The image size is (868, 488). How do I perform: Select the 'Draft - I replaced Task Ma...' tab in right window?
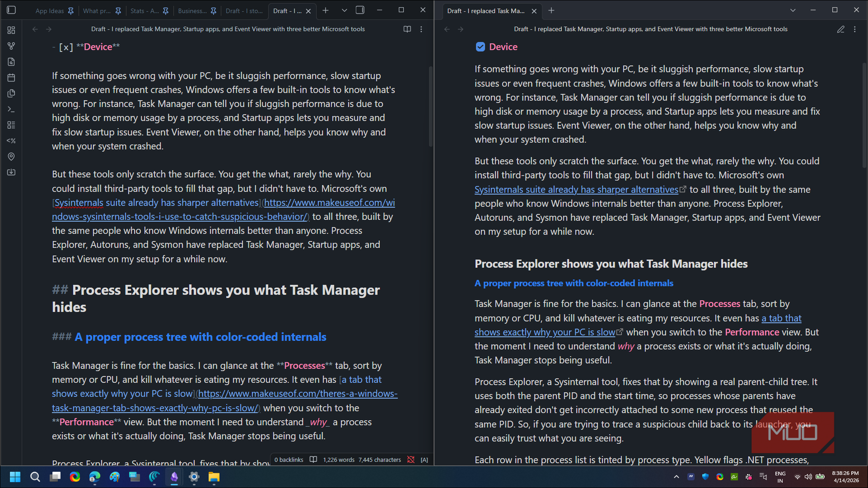(486, 11)
